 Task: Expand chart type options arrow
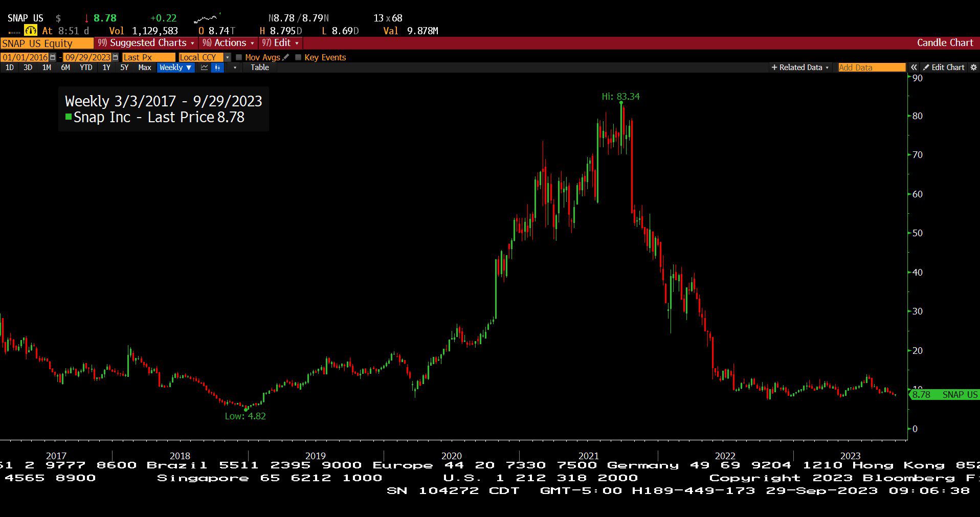[235, 68]
